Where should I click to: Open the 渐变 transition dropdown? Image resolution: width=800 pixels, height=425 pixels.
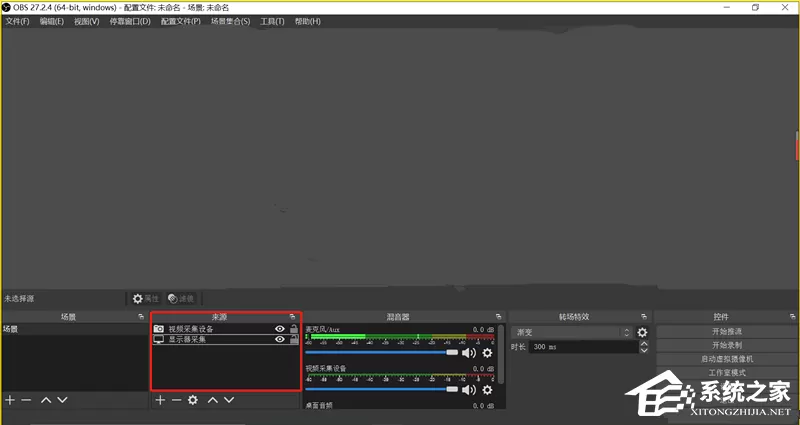[572, 332]
